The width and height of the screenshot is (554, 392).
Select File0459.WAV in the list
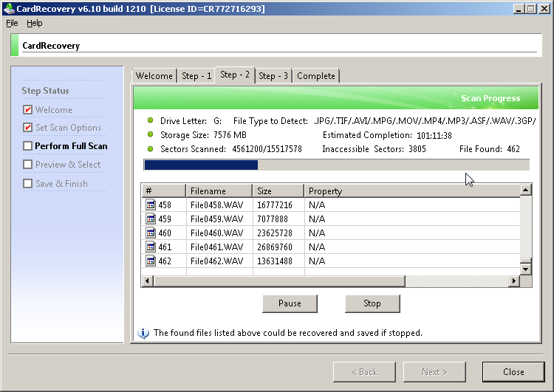click(x=216, y=219)
